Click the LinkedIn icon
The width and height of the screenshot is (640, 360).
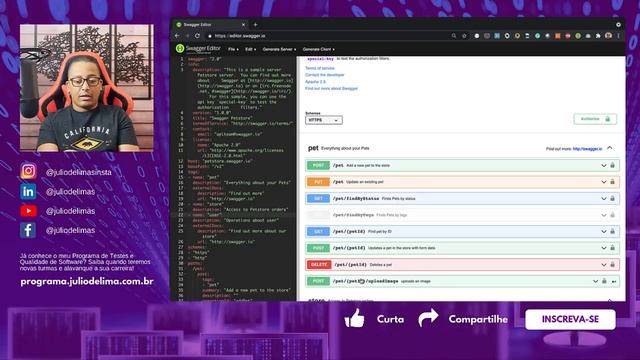(28, 191)
